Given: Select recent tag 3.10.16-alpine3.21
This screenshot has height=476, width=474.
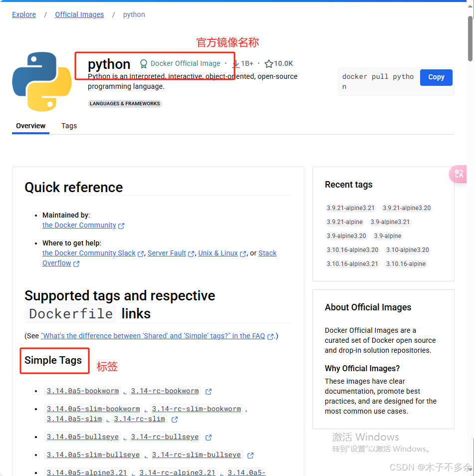Looking at the screenshot, I should [353, 264].
